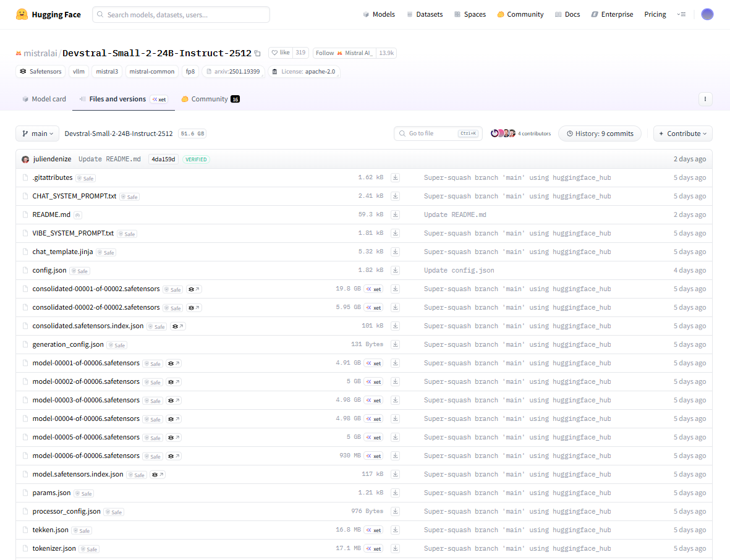Screen dimensions: 730x560
Task: Open the arxiv:2501.19399 tag
Action: (x=233, y=72)
